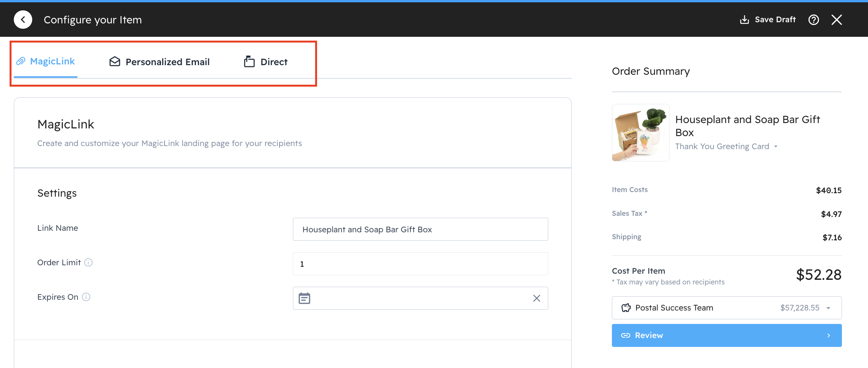Clear the Expires On date field
The height and width of the screenshot is (368, 868).
click(536, 298)
